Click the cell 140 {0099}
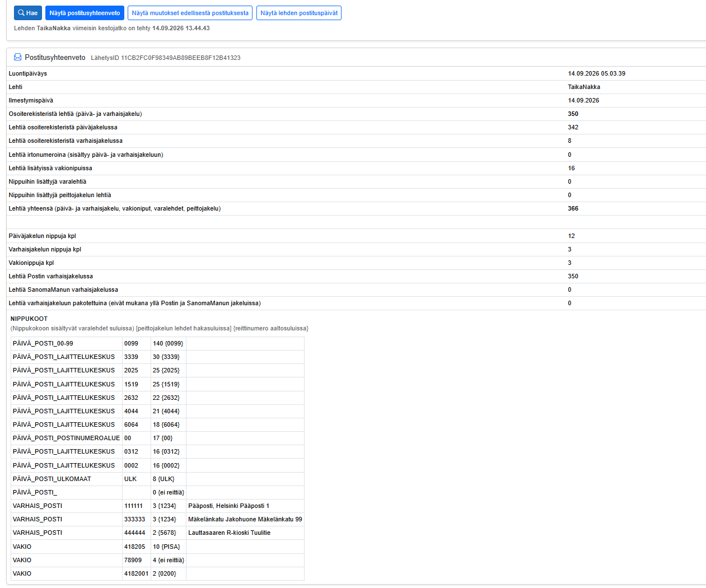706x588 pixels. click(x=168, y=343)
